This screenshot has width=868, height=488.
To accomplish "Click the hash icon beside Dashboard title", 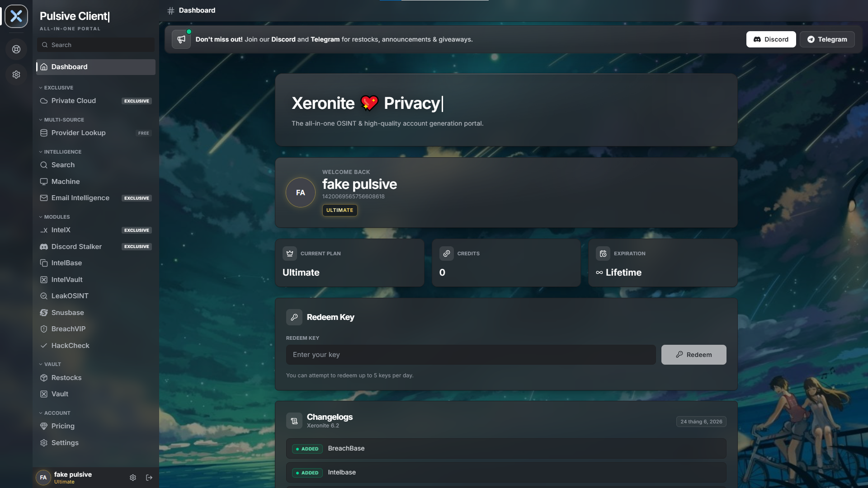I will (x=171, y=10).
